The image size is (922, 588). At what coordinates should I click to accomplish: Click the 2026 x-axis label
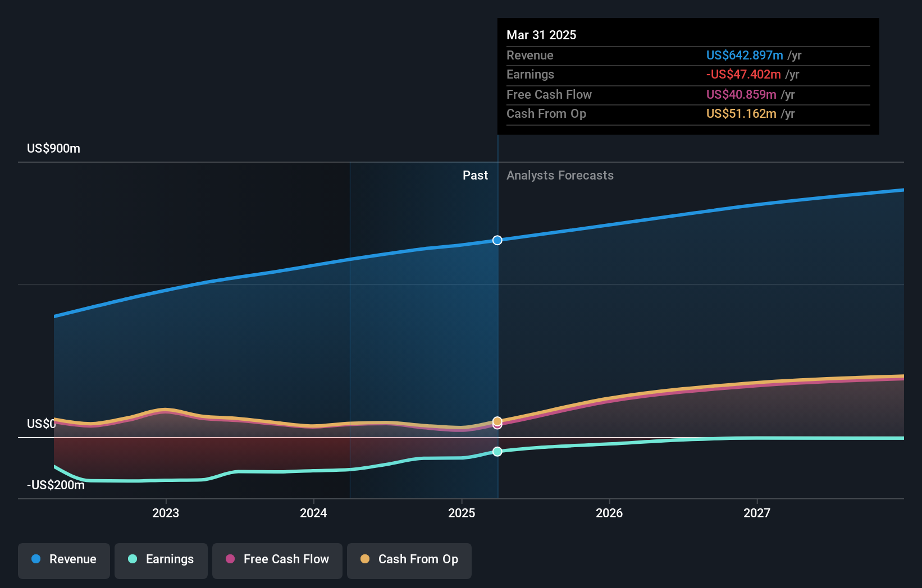[609, 513]
